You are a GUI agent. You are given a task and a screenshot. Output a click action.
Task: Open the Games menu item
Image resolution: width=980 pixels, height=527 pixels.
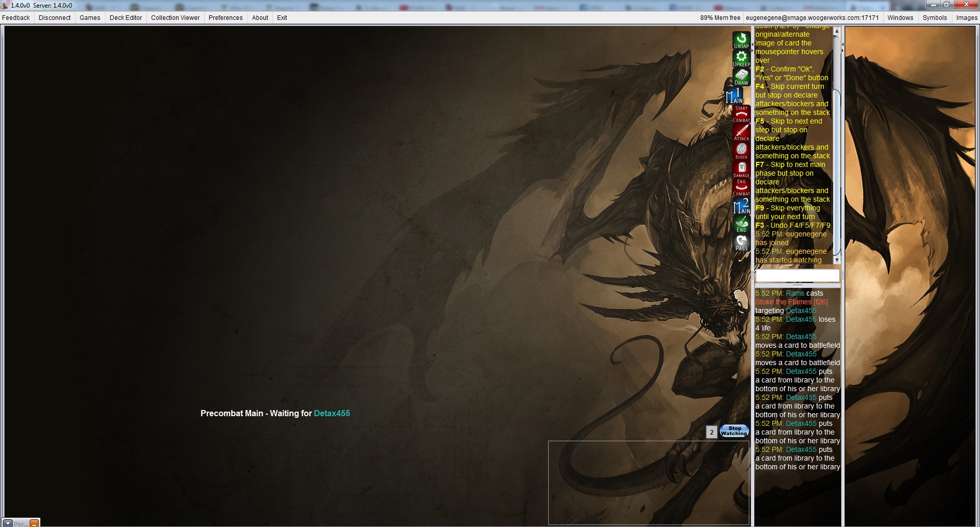coord(90,18)
